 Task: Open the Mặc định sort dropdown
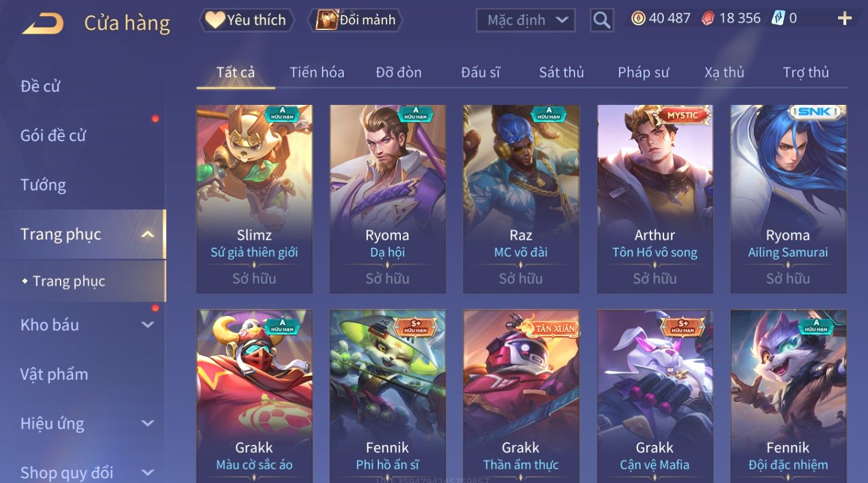525,21
